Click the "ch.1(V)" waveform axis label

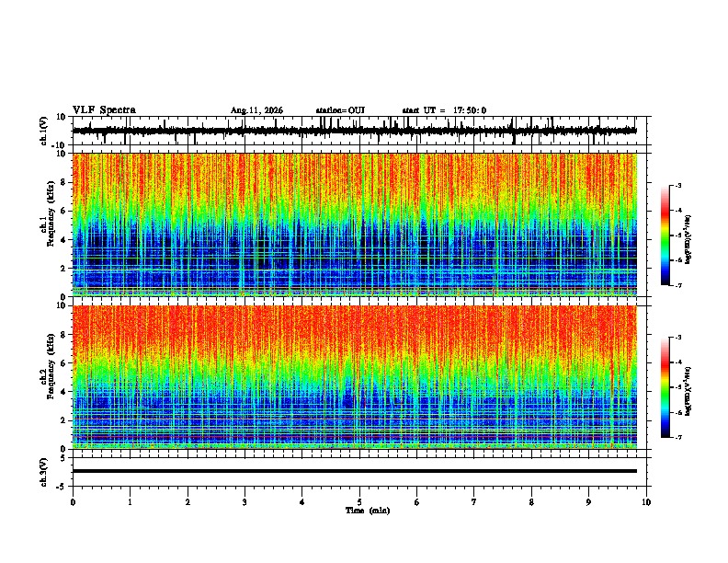[x=44, y=131]
